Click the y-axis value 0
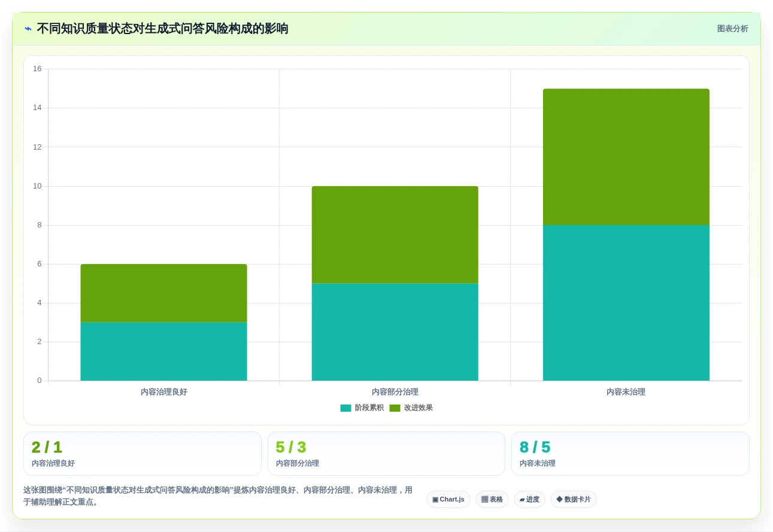 tap(40, 381)
